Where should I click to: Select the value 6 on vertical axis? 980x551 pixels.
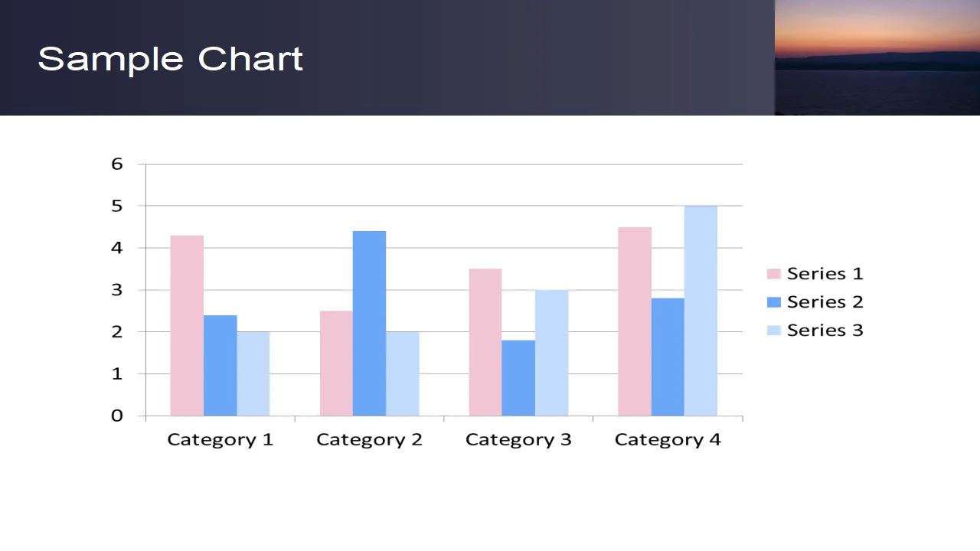click(117, 164)
